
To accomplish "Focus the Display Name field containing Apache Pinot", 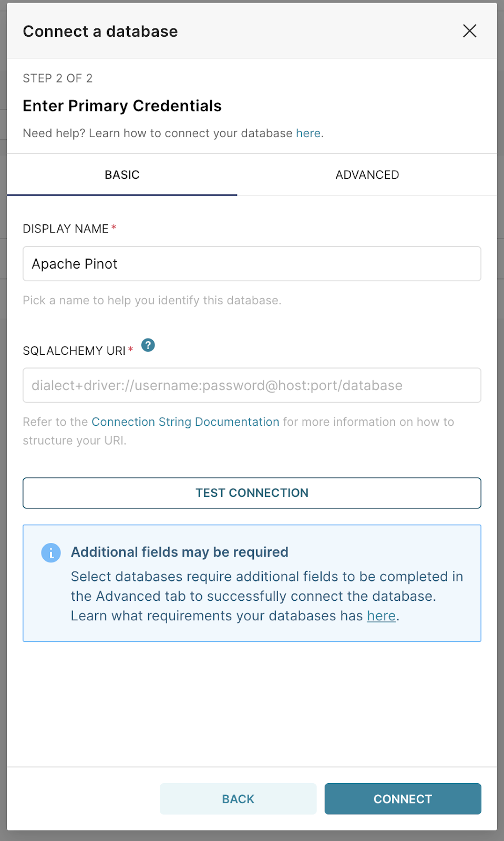I will click(252, 264).
